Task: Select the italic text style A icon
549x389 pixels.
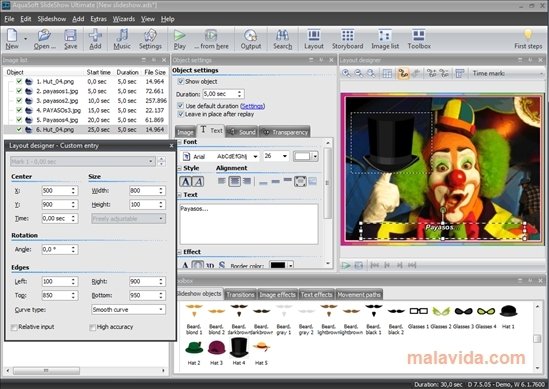Action: [x=198, y=181]
